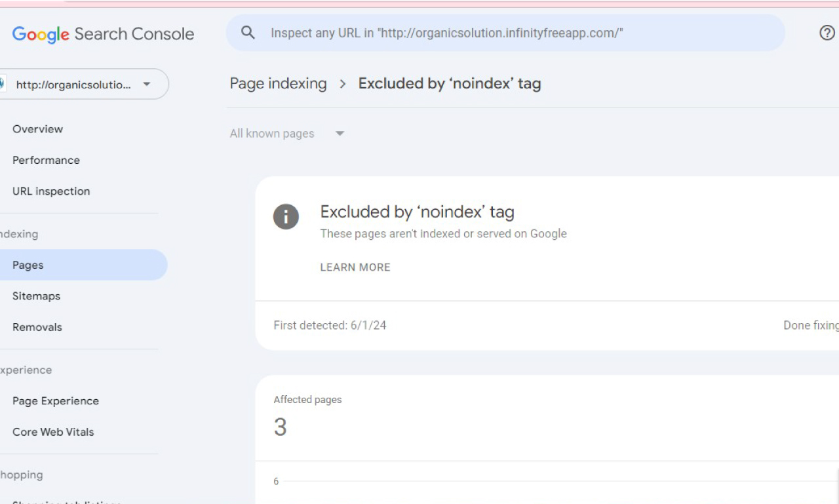Select Overview in the sidebar
839x504 pixels.
click(37, 129)
